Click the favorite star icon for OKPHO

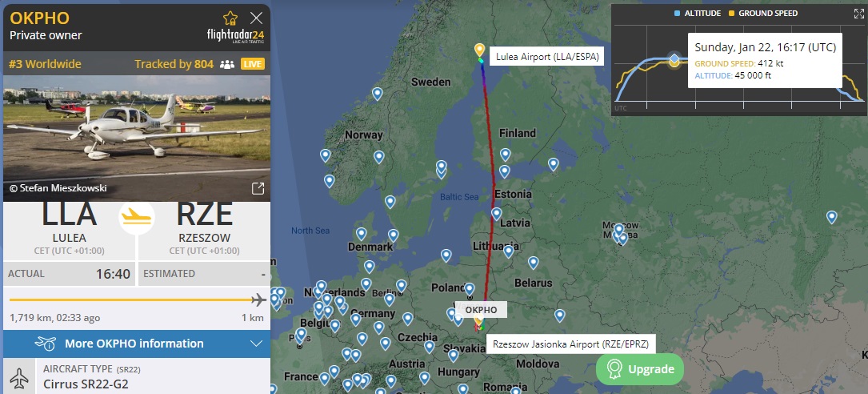click(230, 18)
